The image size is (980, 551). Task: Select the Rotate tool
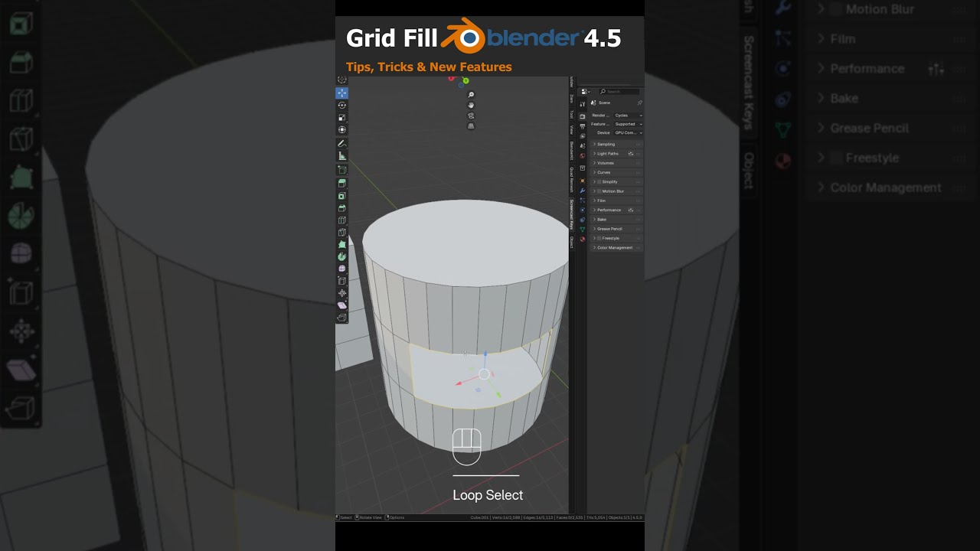coord(342,105)
